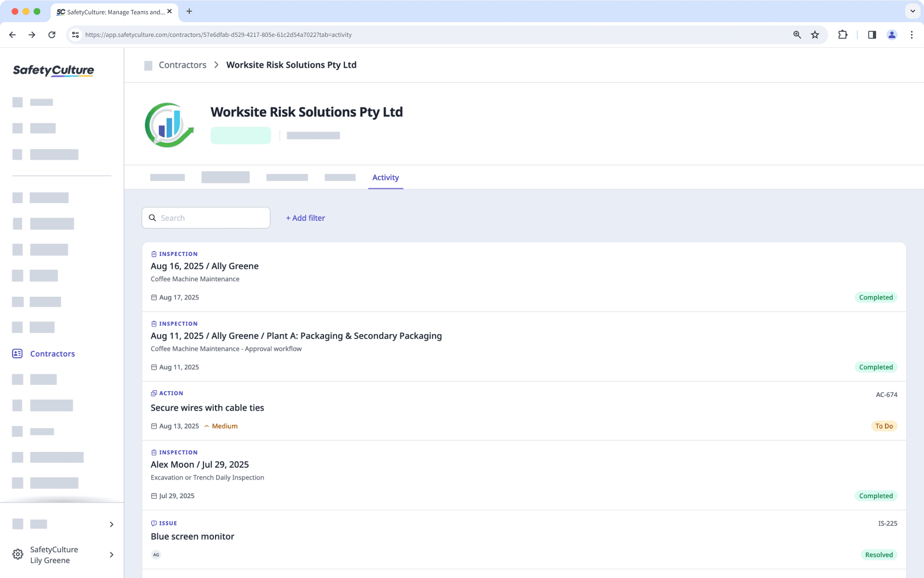Click the SafetyCulture logo at top left

click(53, 70)
